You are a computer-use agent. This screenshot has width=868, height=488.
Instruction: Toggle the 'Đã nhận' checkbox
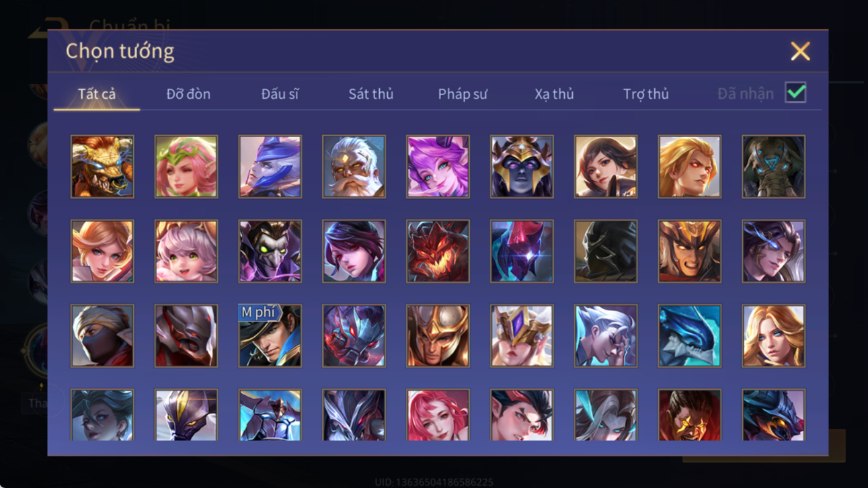click(x=795, y=93)
